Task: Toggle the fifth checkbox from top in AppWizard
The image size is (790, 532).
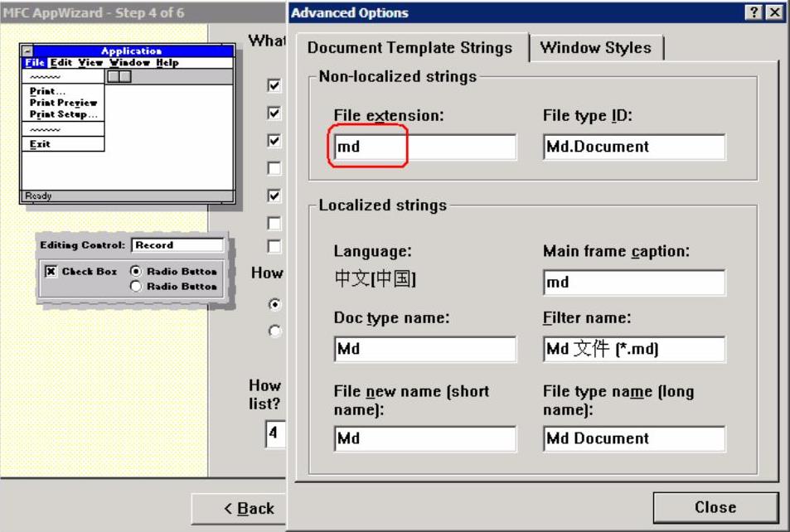Action: [x=274, y=196]
